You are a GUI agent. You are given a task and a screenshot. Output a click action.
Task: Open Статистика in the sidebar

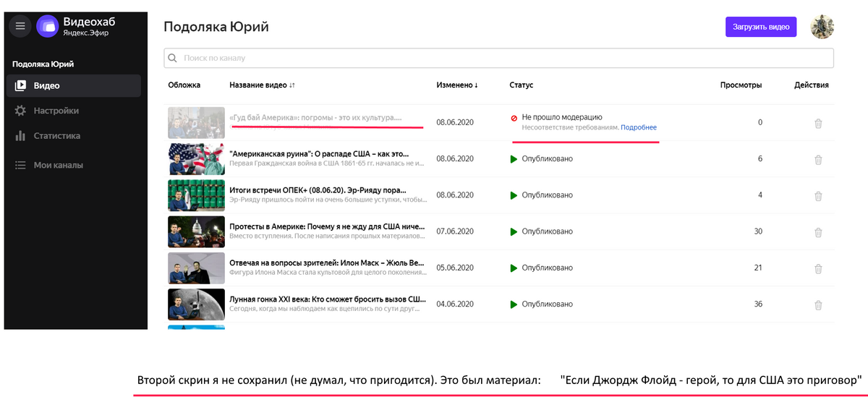56,136
